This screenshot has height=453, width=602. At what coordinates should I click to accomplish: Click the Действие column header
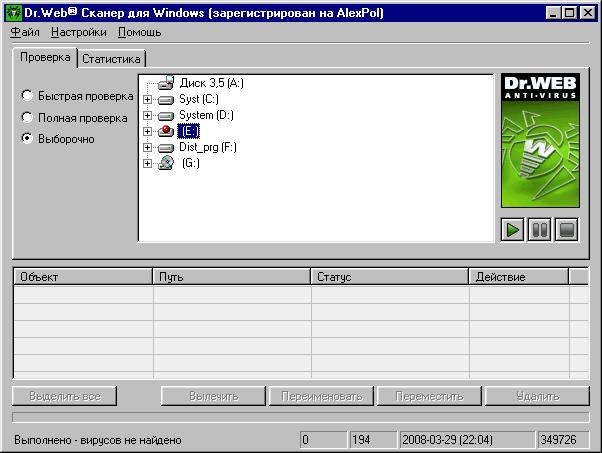(519, 277)
